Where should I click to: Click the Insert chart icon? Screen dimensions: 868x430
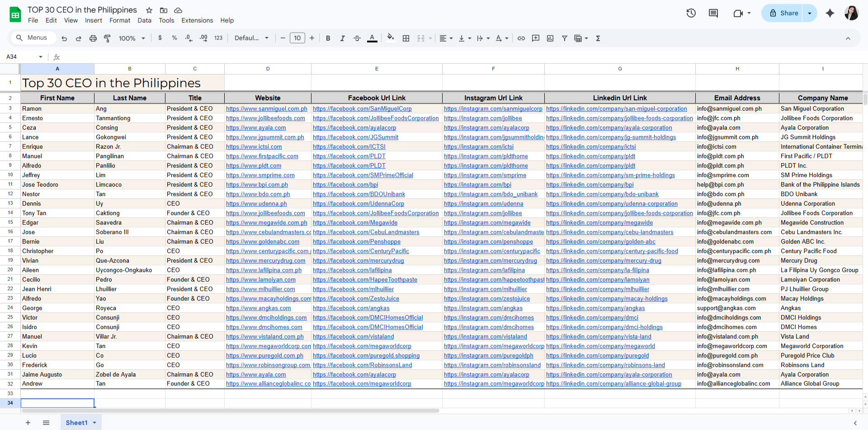coord(550,38)
